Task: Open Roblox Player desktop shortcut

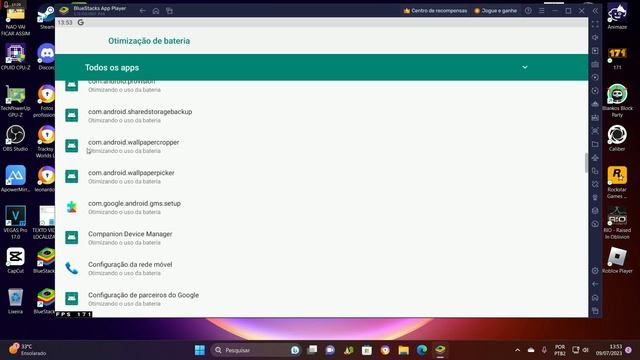Action: [617, 260]
